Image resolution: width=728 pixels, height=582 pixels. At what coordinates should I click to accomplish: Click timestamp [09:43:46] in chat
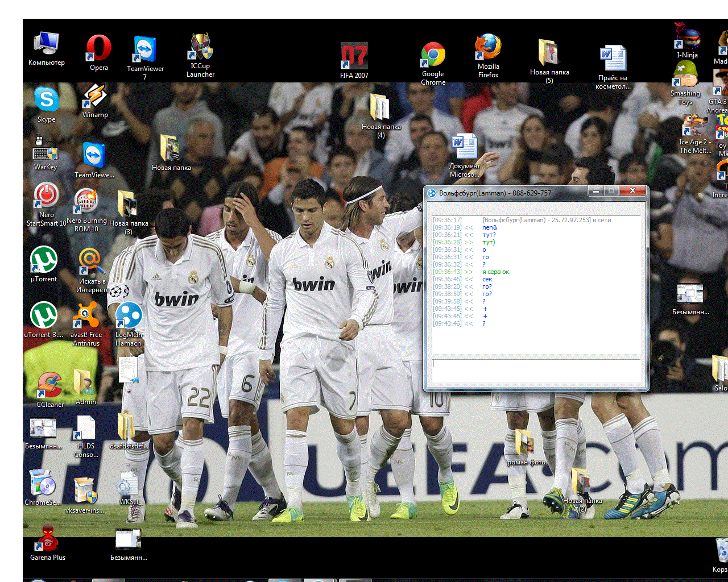pos(447,323)
